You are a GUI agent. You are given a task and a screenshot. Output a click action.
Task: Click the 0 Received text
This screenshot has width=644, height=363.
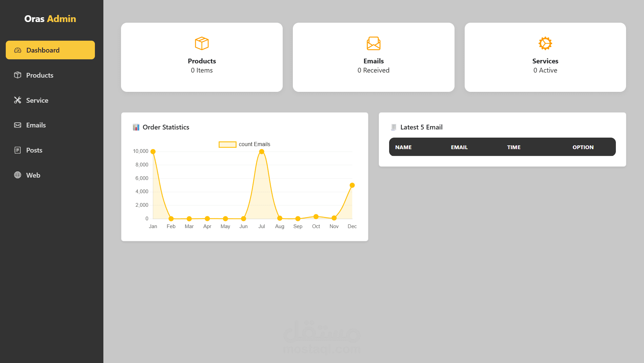[374, 70]
